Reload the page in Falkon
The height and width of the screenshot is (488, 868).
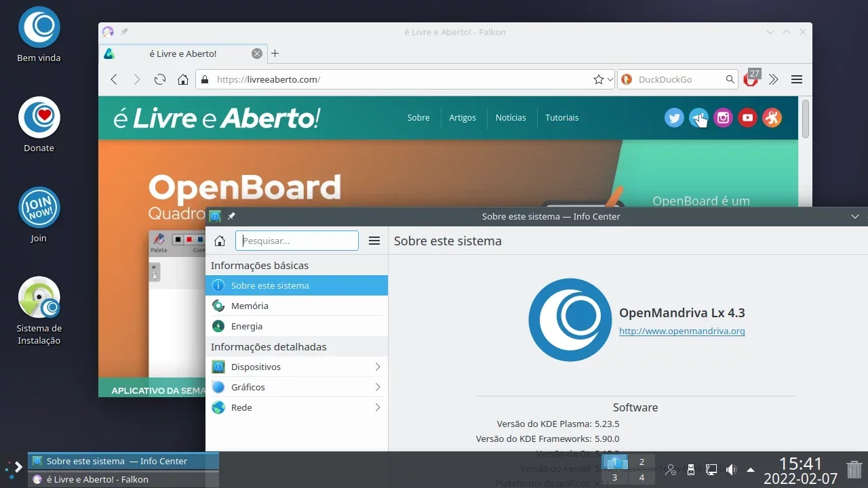pos(160,79)
